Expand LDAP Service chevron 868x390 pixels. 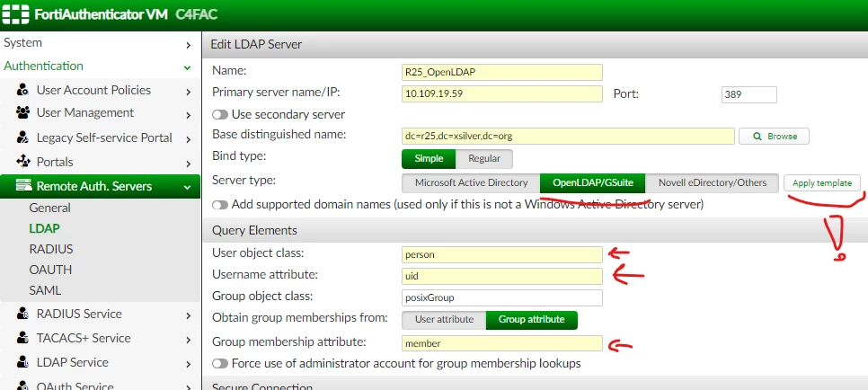(188, 365)
